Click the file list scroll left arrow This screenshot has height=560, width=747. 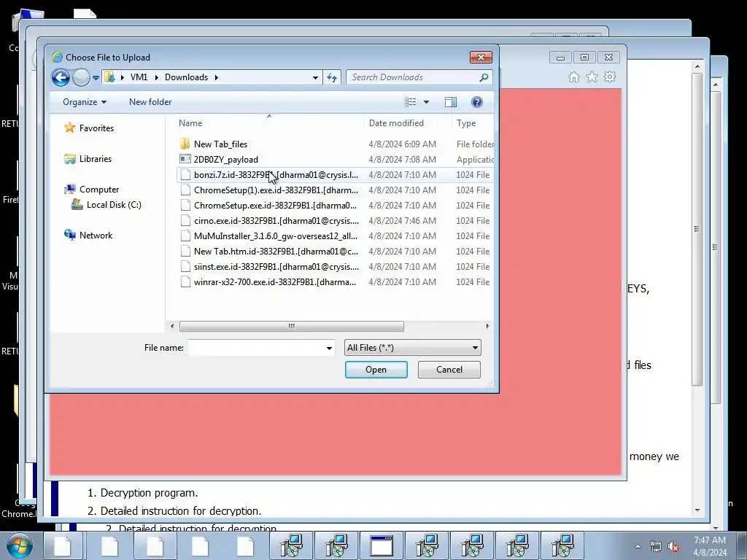tap(172, 326)
